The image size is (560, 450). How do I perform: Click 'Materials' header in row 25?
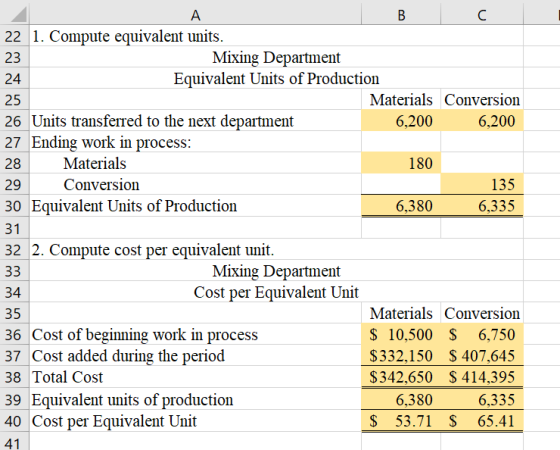click(x=401, y=100)
